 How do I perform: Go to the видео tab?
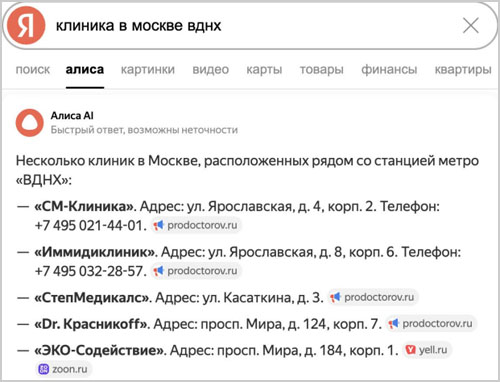(x=211, y=69)
